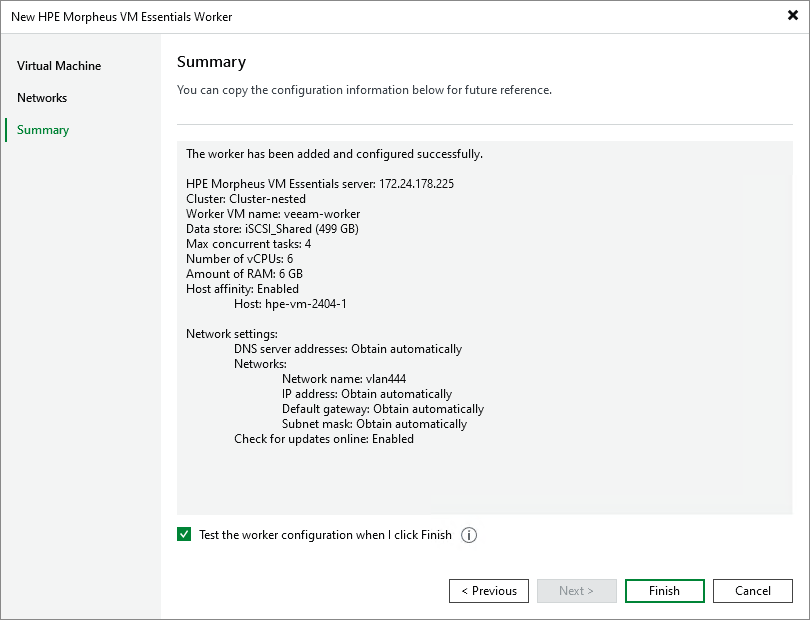Cancel the worker wizard
The width and height of the screenshot is (810, 620).
[752, 591]
